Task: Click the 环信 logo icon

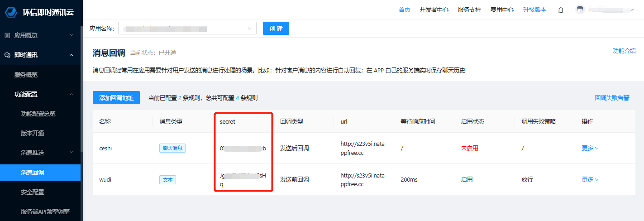Action: 11,11
